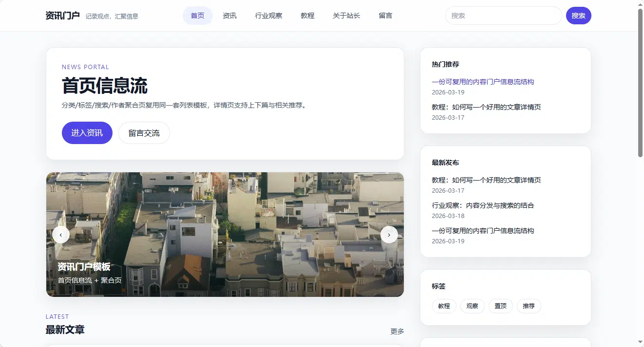Click the page vertical scrollbar thumb
The image size is (644, 347).
tap(640, 83)
